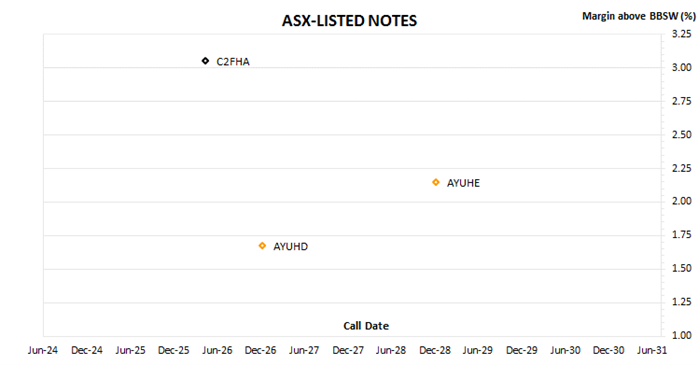Select the 2.50 horizontal gridline

352,135
